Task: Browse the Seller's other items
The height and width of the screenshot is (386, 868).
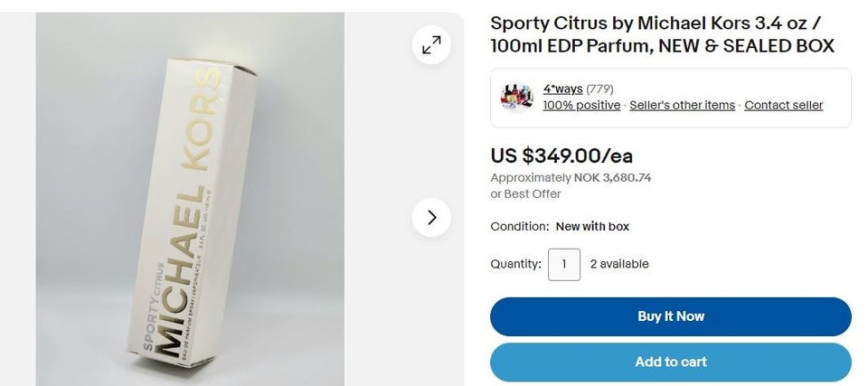Action: click(682, 105)
